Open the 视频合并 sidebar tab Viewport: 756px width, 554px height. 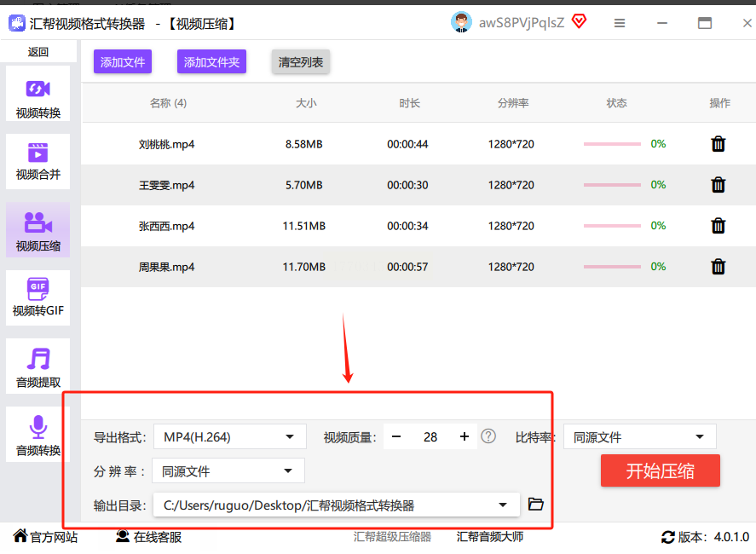click(x=38, y=162)
